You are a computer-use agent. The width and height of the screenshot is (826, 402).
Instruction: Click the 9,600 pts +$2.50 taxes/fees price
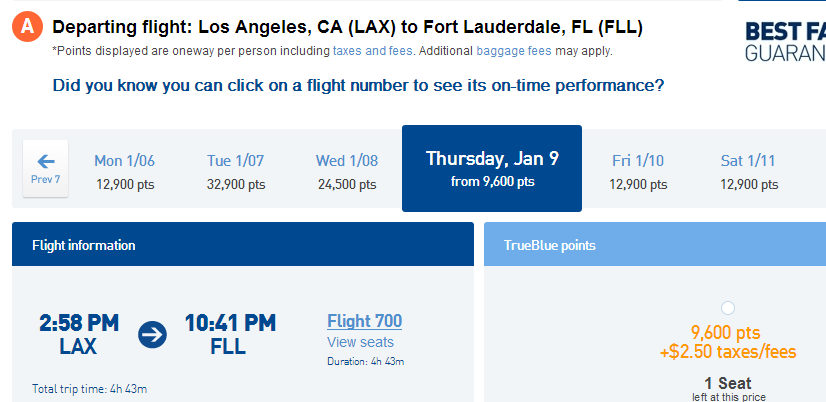(x=727, y=342)
